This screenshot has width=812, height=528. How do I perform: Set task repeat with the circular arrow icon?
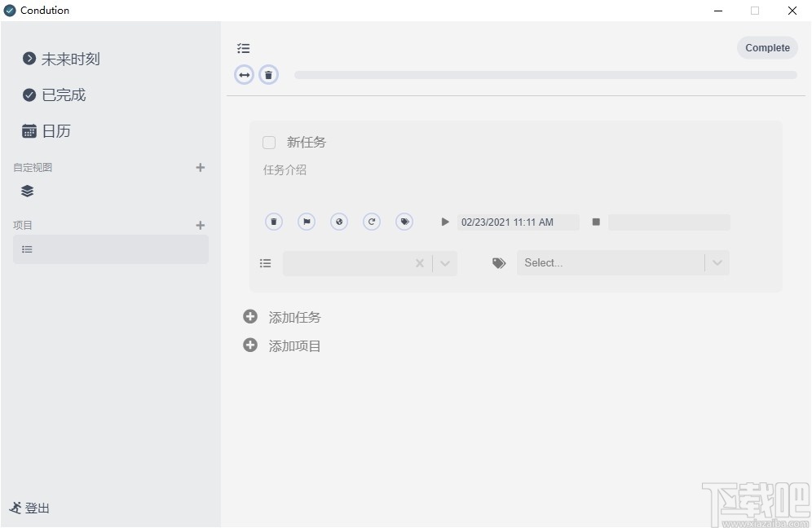click(372, 222)
